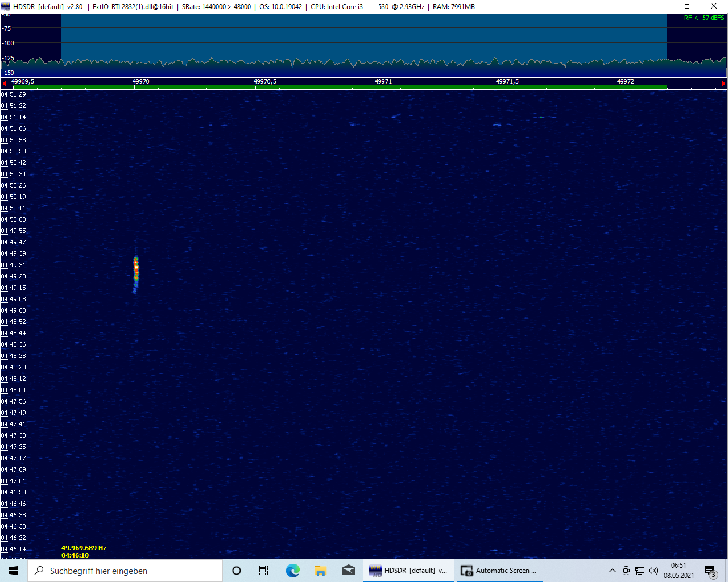Click the waterfall timestamp 04:50:03
The height and width of the screenshot is (582, 728).
pyautogui.click(x=13, y=219)
